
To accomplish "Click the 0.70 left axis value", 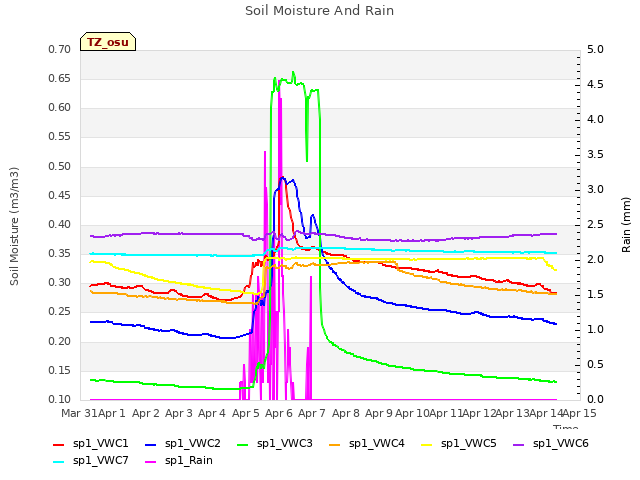I will point(60,49).
